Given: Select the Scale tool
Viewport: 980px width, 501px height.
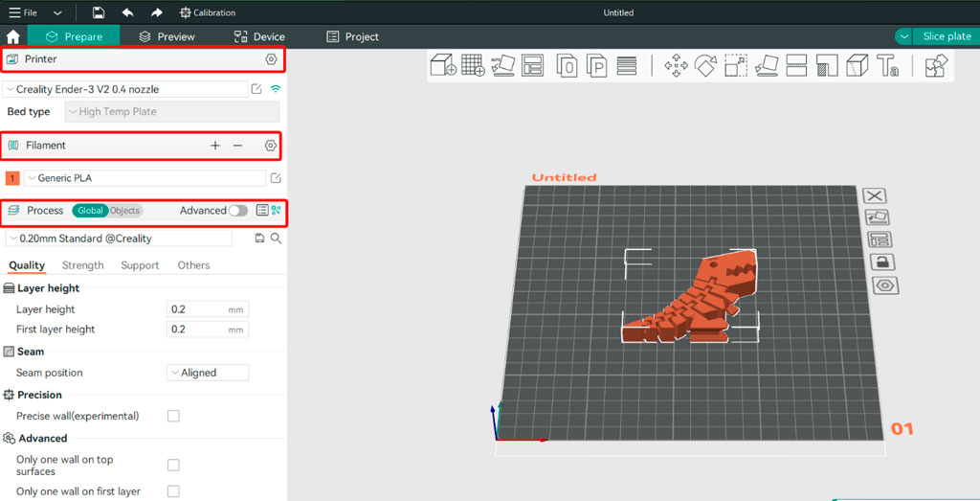Looking at the screenshot, I should (x=736, y=65).
